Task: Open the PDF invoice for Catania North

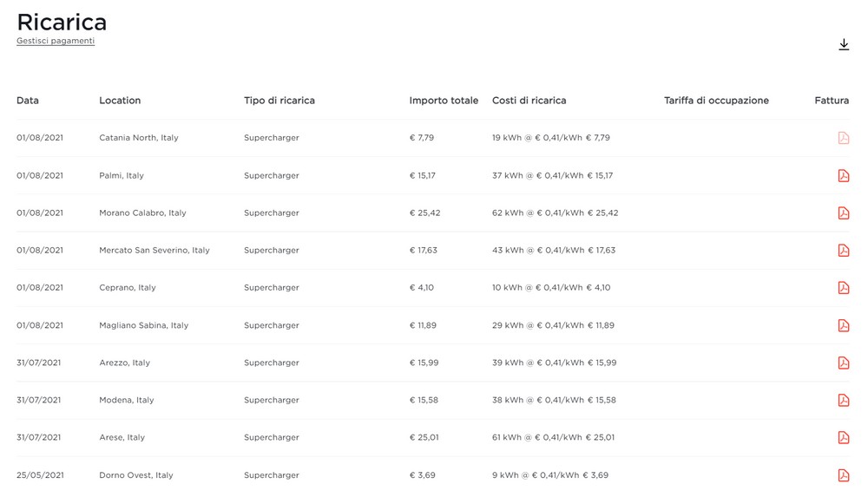Action: (x=843, y=138)
